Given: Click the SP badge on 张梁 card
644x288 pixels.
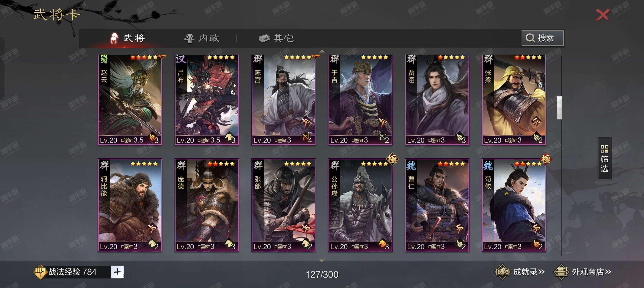Looking at the screenshot, I should coord(536,122).
